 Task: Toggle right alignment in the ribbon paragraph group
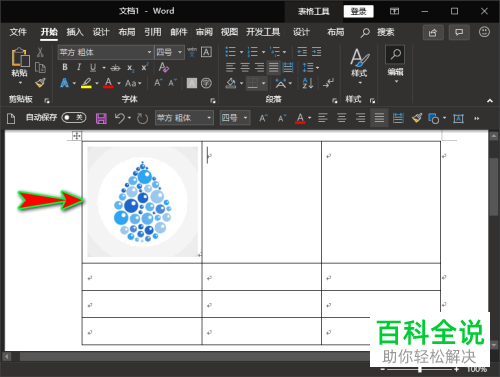point(259,67)
